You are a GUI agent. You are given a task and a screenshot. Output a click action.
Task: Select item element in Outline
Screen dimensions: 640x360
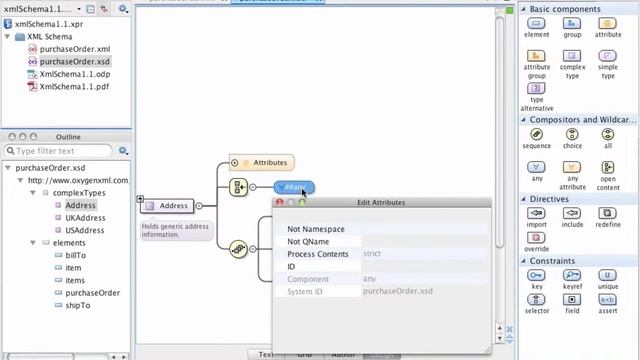pyautogui.click(x=73, y=268)
